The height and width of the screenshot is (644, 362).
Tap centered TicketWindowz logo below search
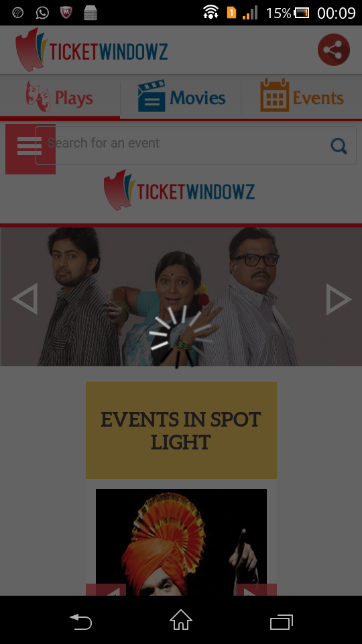(180, 190)
